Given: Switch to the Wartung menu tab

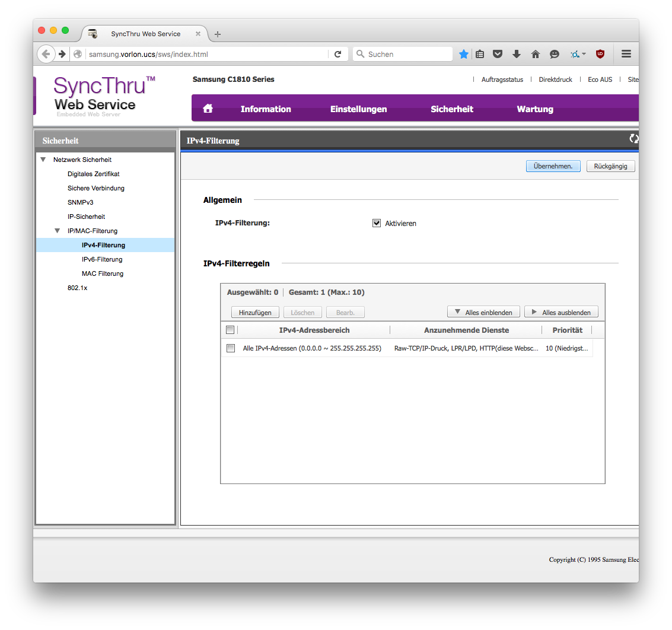Looking at the screenshot, I should coord(534,109).
